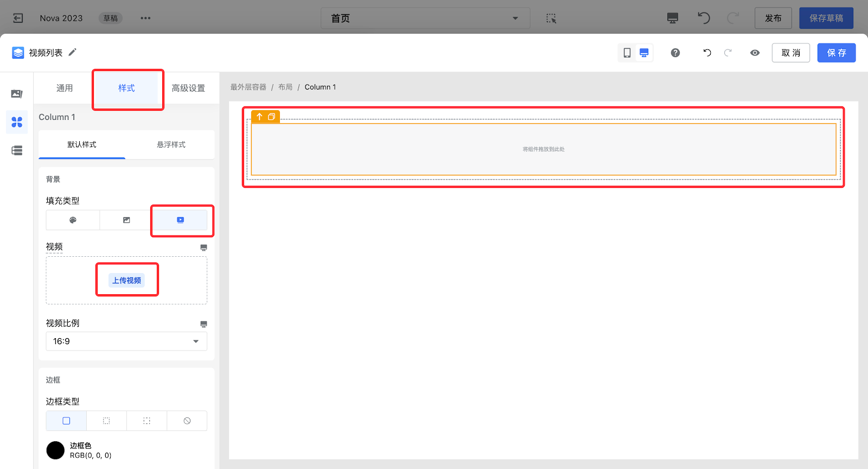
Task: Switch to the 悬浮样式 tab
Action: click(171, 144)
